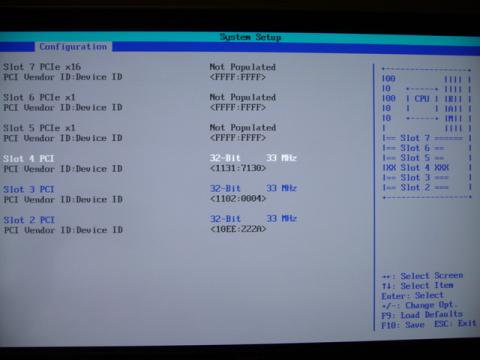The width and height of the screenshot is (480, 360).
Task: Click Slot 4's 32-Bit 33 MHz value
Action: point(253,158)
